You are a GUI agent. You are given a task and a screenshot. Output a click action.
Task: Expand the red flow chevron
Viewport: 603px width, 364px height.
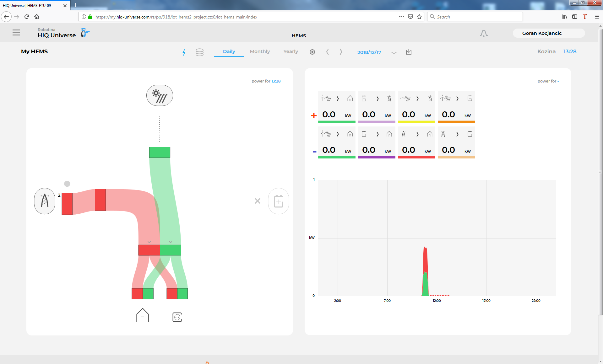[149, 242]
